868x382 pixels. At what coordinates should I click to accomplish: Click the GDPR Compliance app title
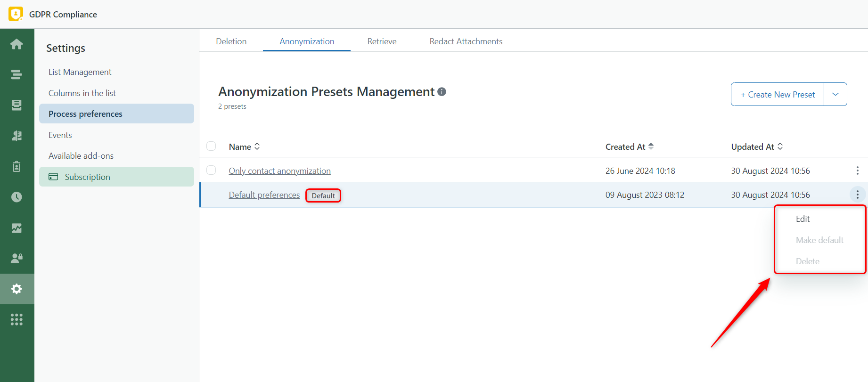click(x=63, y=15)
